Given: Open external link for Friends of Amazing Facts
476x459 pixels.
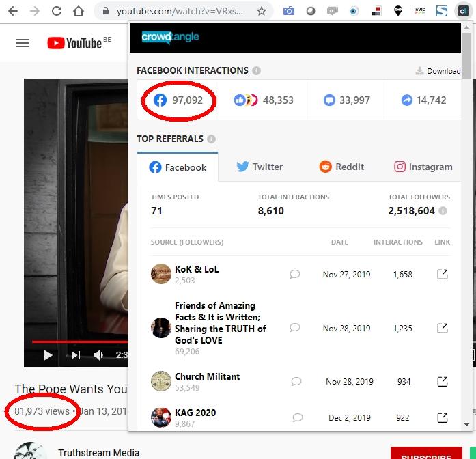Looking at the screenshot, I should [443, 328].
